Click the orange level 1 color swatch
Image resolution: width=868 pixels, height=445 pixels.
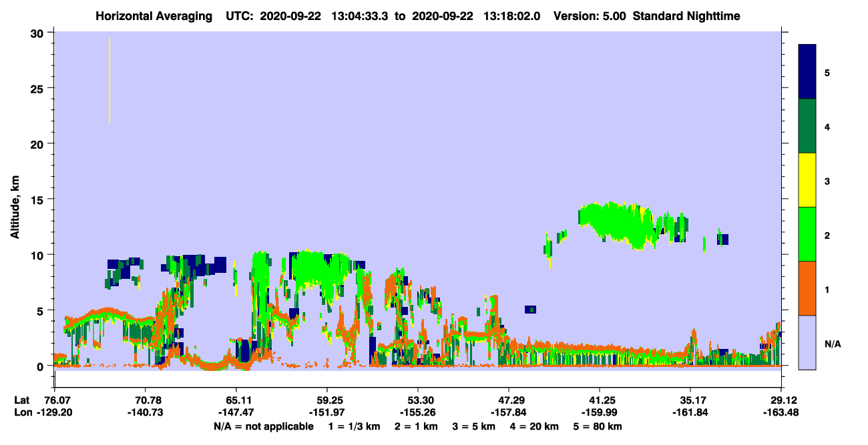pos(807,288)
